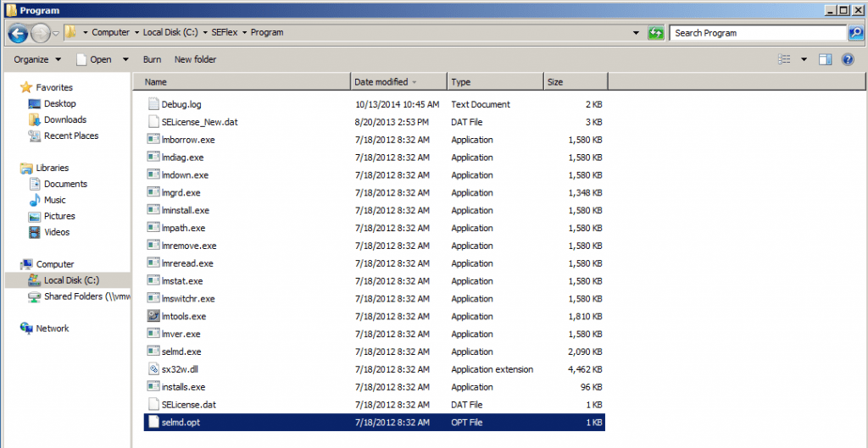
Task: Click the help question mark icon
Action: [x=847, y=59]
